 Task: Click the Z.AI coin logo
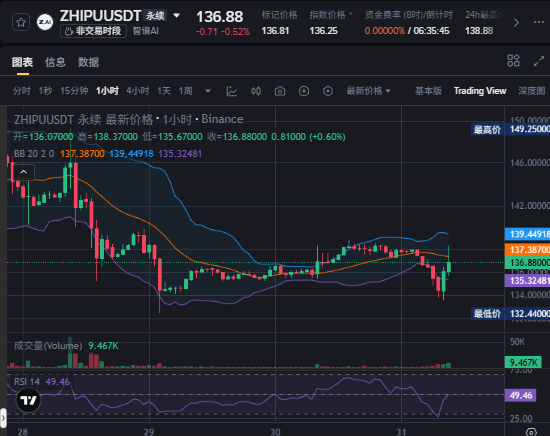45,22
